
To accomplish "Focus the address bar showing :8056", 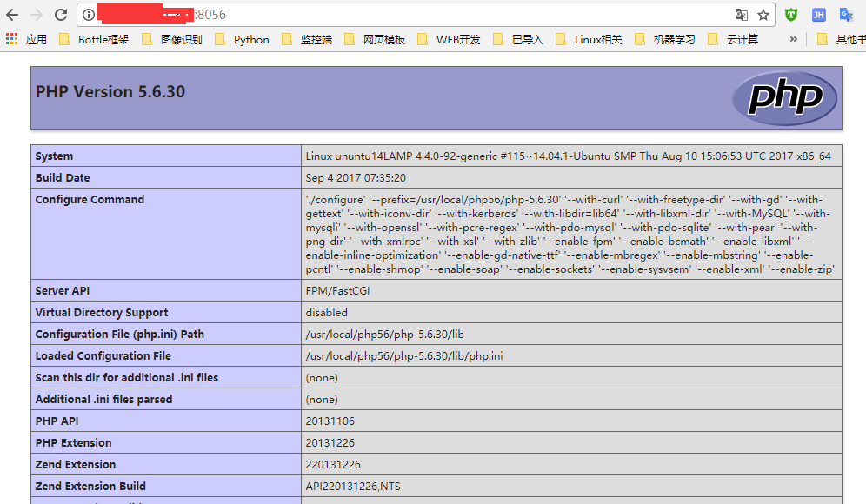I will pyautogui.click(x=425, y=15).
